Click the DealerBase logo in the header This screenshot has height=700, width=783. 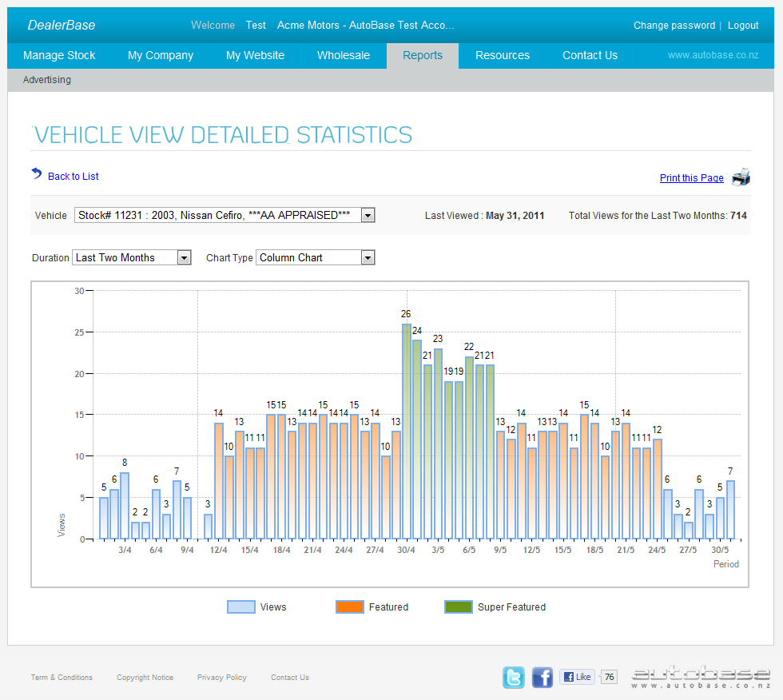click(62, 25)
